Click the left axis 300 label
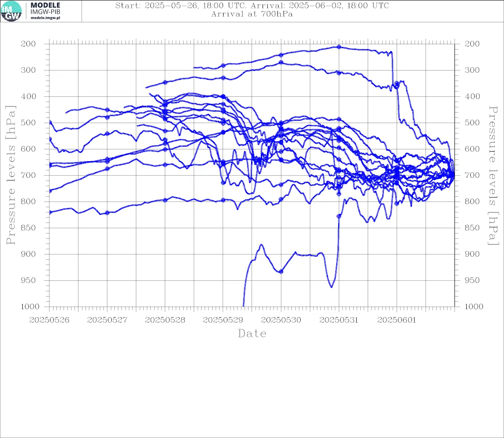Viewport: 504px width, 438px height. [x=28, y=70]
